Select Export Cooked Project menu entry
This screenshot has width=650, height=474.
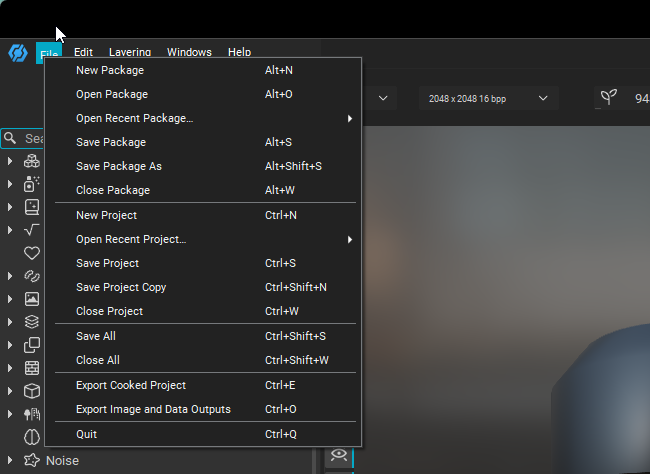130,385
